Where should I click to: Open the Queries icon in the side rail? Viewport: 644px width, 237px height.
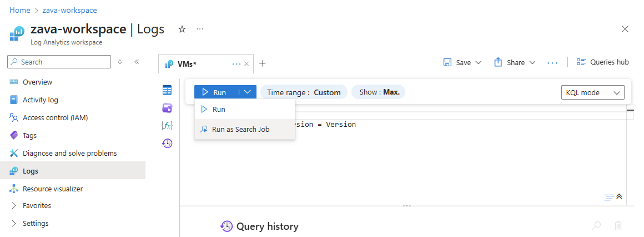click(167, 108)
